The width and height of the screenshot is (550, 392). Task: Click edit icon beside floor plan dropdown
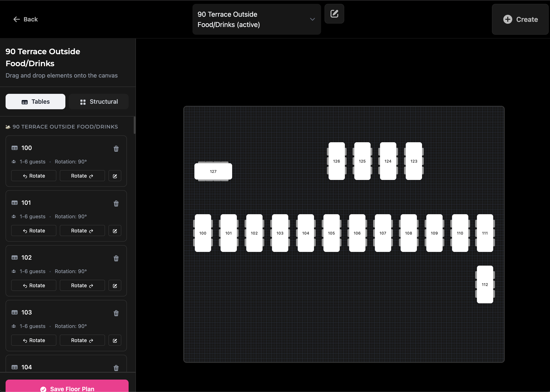(x=334, y=14)
